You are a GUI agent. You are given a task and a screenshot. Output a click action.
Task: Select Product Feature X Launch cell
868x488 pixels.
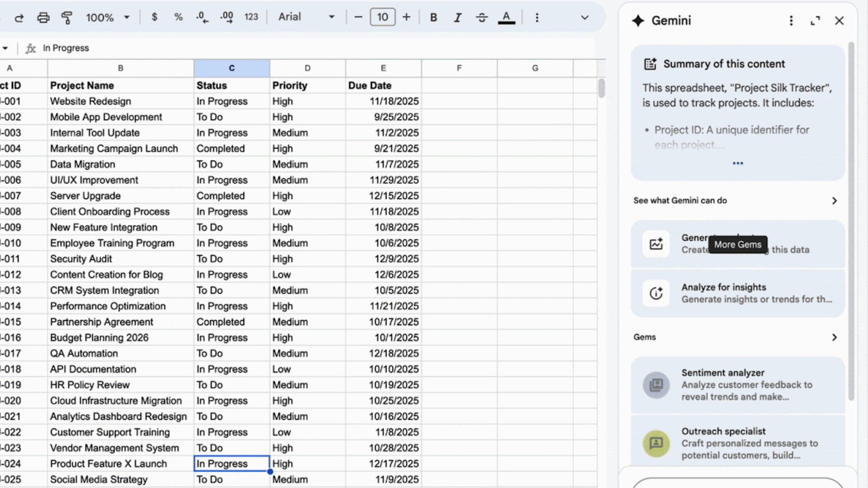(121, 464)
